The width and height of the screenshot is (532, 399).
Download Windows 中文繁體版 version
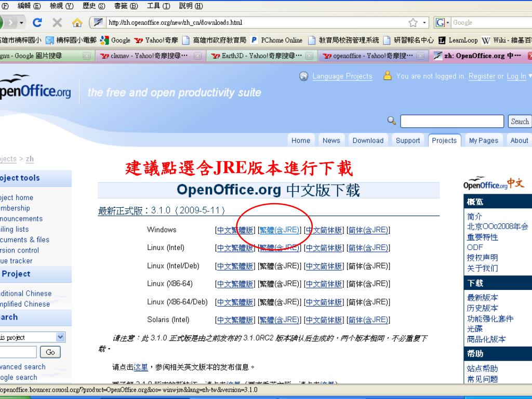tap(235, 230)
